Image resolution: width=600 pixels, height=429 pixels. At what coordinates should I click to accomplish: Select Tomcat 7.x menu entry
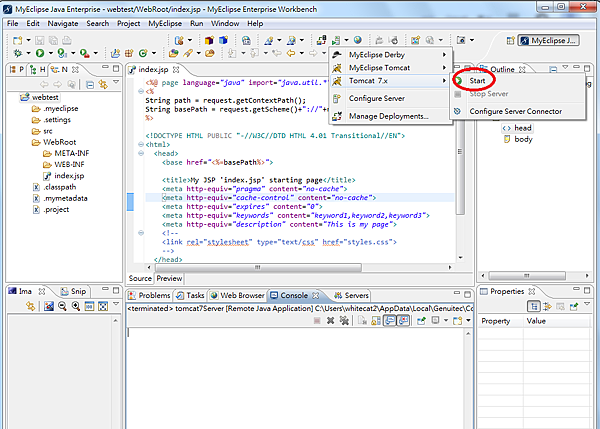[391, 81]
